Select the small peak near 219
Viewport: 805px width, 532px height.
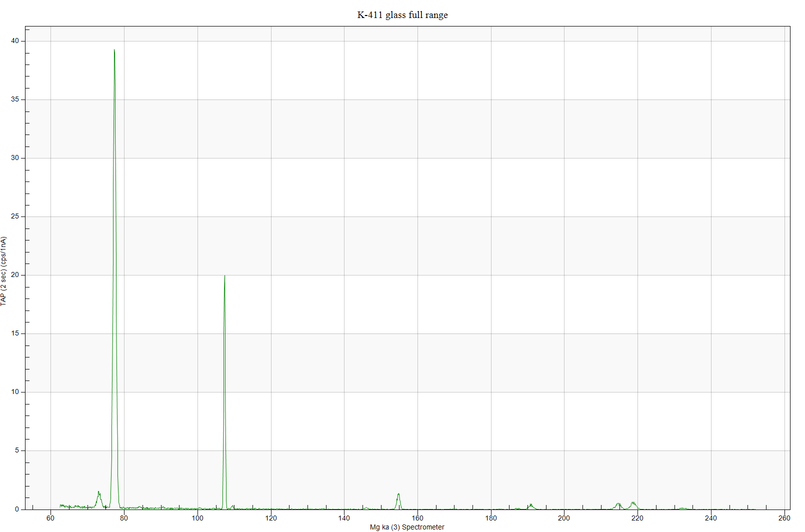(x=633, y=502)
